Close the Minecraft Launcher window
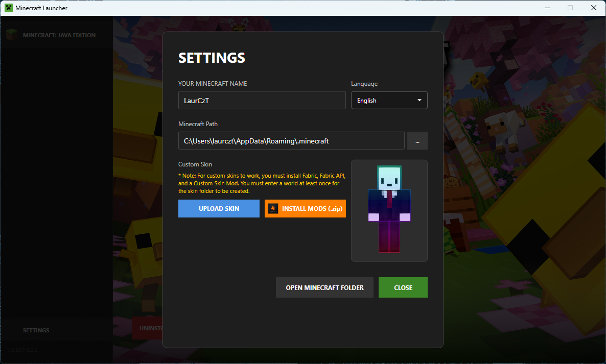 pyautogui.click(x=594, y=8)
